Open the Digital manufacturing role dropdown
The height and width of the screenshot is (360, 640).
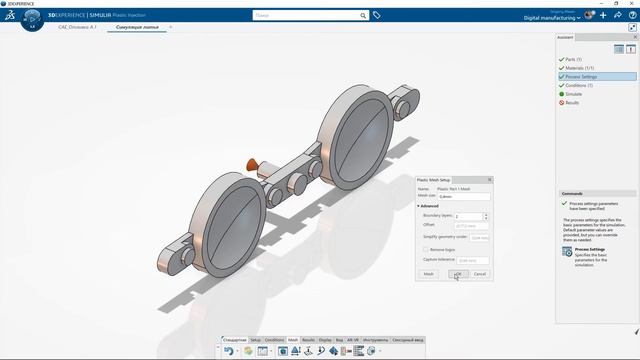552,18
